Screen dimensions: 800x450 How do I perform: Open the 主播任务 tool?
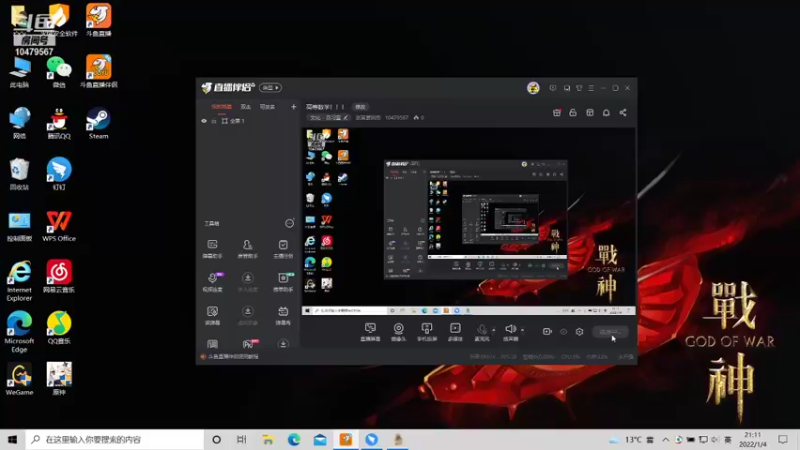pyautogui.click(x=283, y=248)
